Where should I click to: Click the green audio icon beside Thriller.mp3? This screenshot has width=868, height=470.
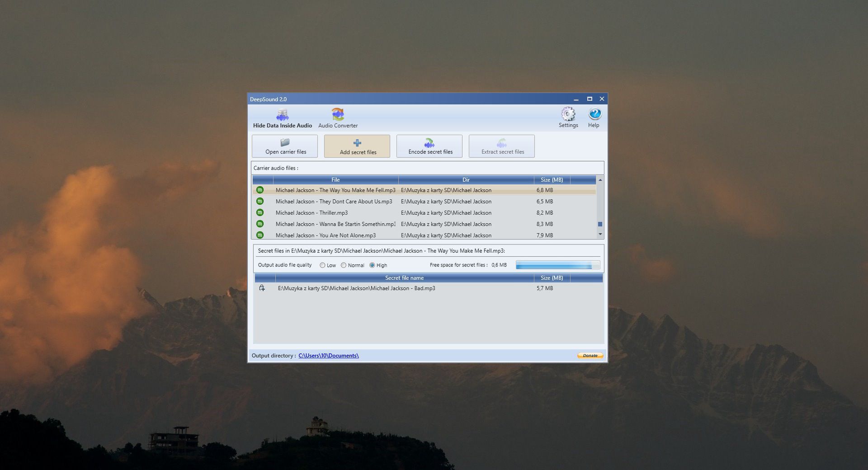coord(260,212)
